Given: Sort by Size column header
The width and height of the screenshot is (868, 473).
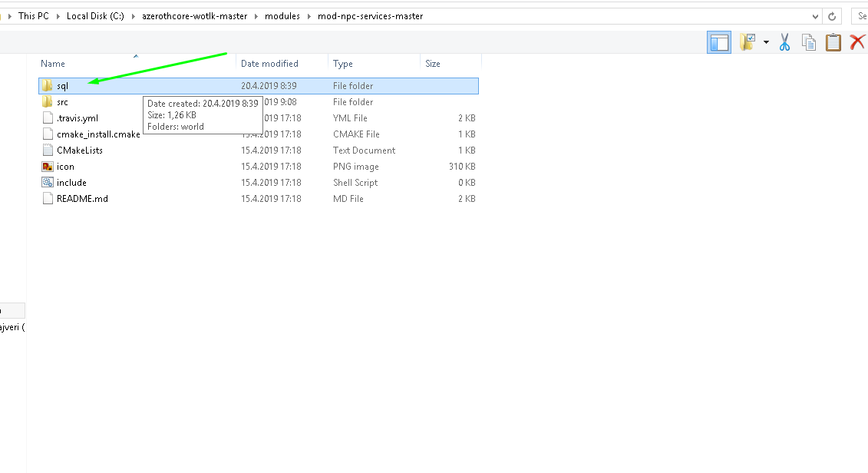Looking at the screenshot, I should tap(432, 64).
